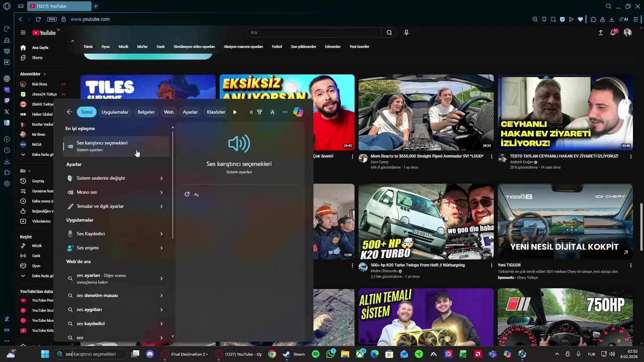This screenshot has width=644, height=362.
Task: Expand Mono ses result chevron
Action: (162, 192)
